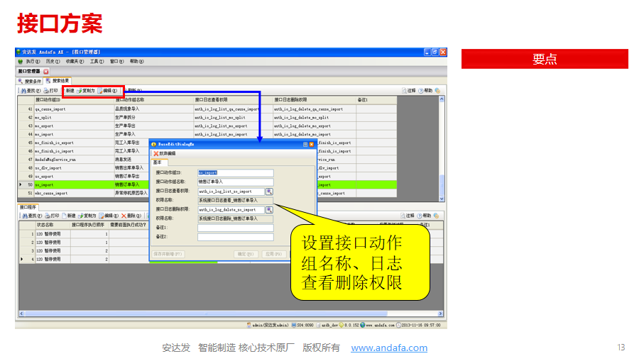Click the 接口动作组名称 input field
644x361 pixels.
[x=235, y=182]
